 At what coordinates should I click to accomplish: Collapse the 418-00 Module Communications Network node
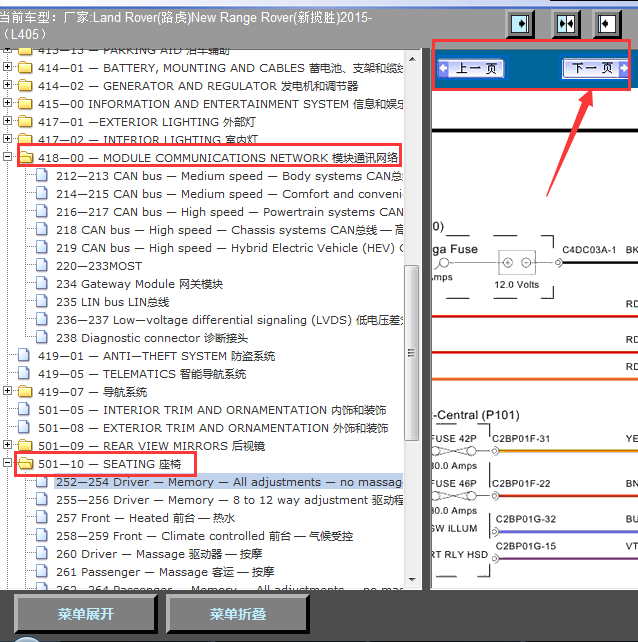pos(7,156)
